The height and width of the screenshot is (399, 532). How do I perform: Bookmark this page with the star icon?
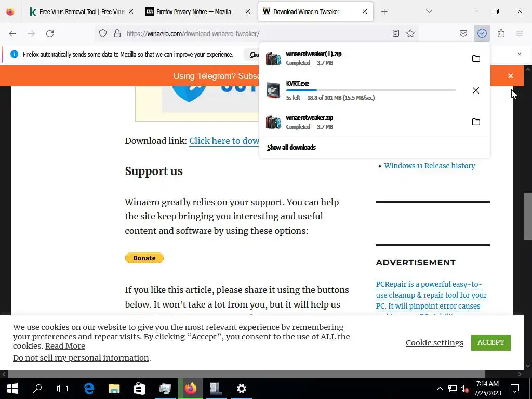pyautogui.click(x=410, y=33)
